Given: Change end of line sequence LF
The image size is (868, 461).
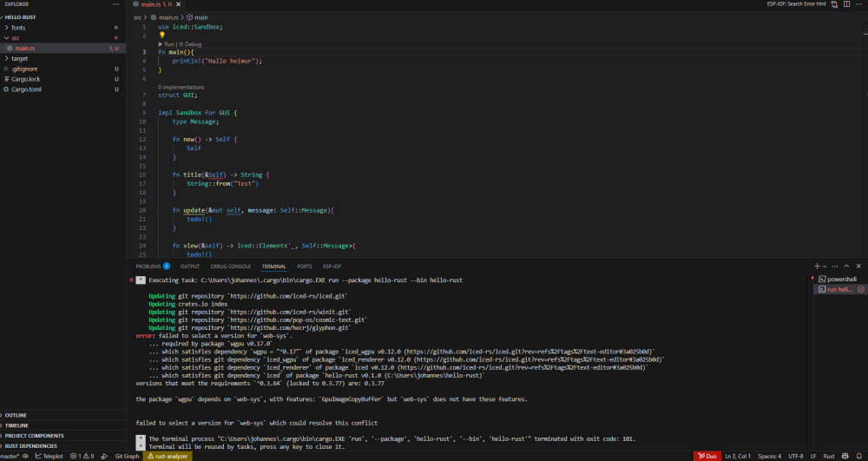Looking at the screenshot, I should click(x=813, y=456).
